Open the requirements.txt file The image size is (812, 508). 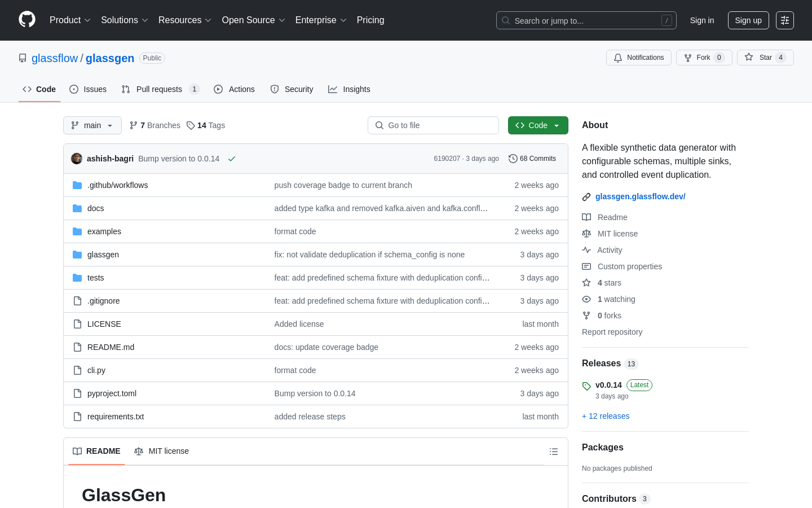tap(116, 417)
